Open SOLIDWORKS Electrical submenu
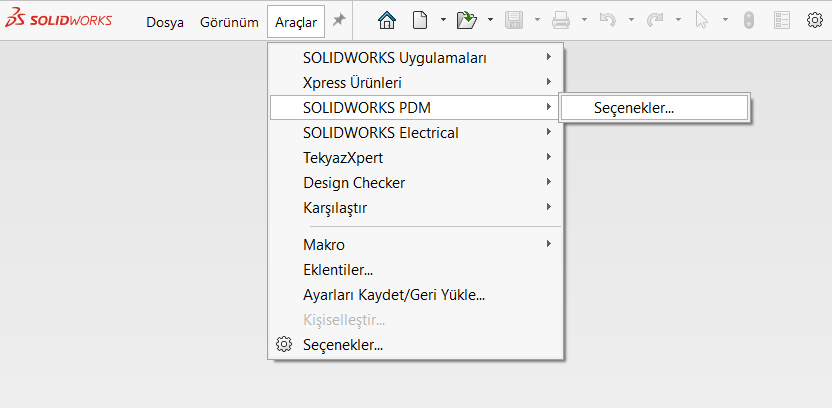832x408 pixels. (415, 133)
